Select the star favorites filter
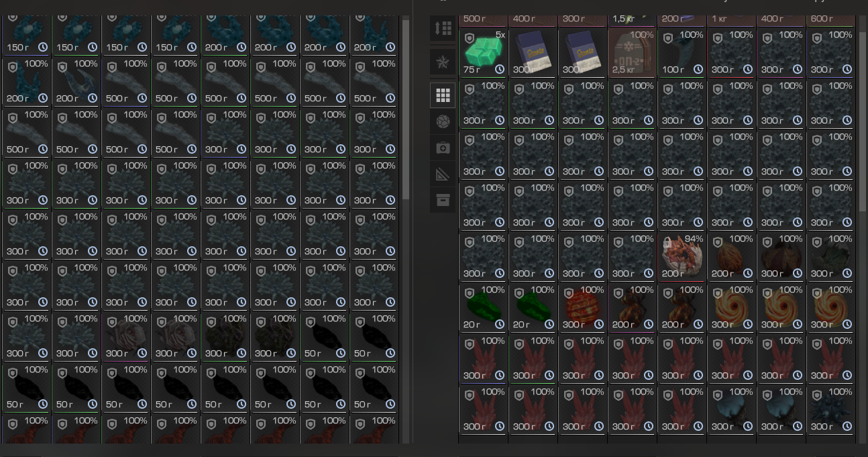This screenshot has height=457, width=868. 443,62
